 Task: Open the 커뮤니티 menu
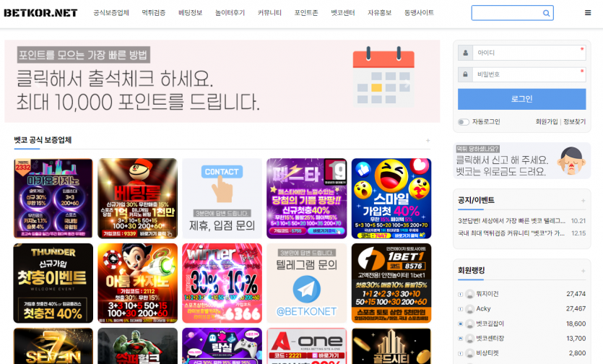click(x=269, y=13)
